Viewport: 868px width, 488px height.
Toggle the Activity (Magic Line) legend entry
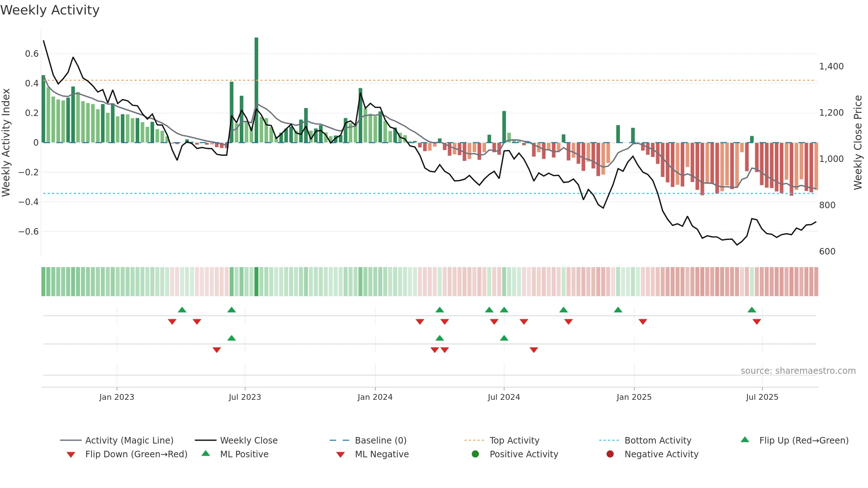(117, 440)
